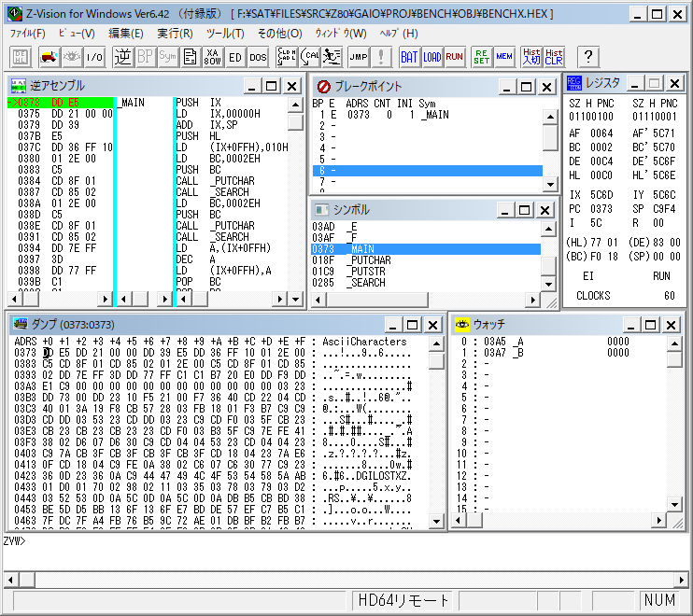Click dump row address 0423
693x616 pixels.
point(25,476)
